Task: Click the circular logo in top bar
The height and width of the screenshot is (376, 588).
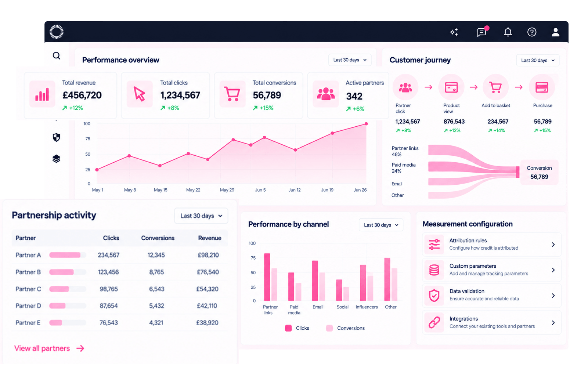Action: pyautogui.click(x=57, y=32)
